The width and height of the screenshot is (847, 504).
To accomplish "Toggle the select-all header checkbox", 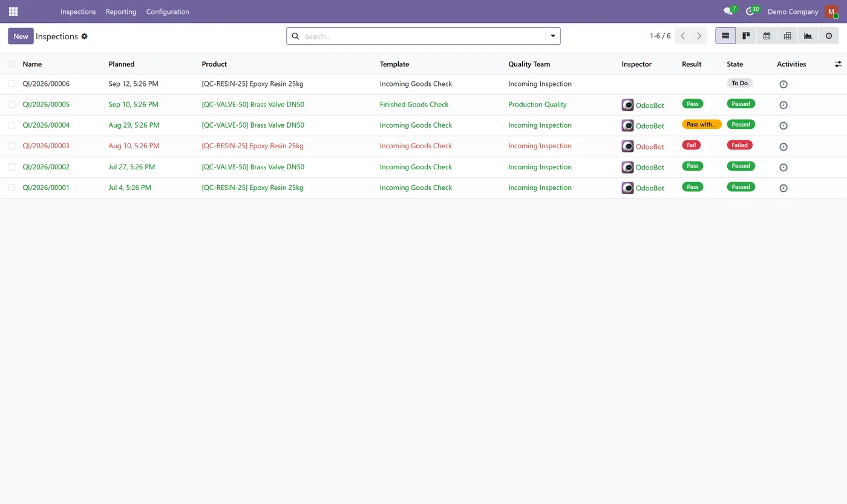I will pyautogui.click(x=11, y=64).
